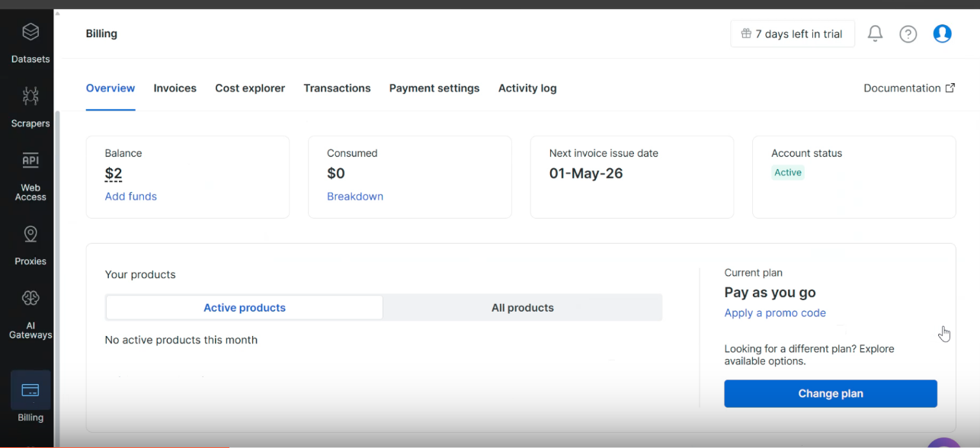Click the Pay as you go plan name
Image resolution: width=980 pixels, height=448 pixels.
770,293
